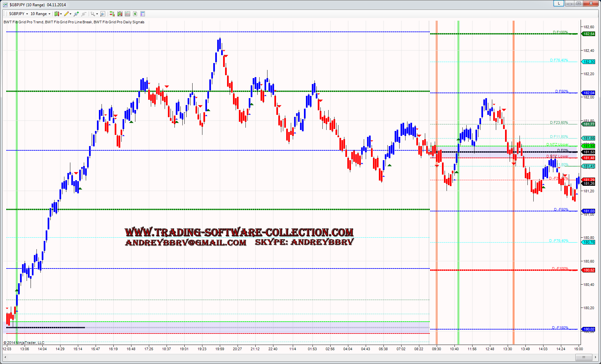Select the pencil drawing tools icon

click(67, 14)
